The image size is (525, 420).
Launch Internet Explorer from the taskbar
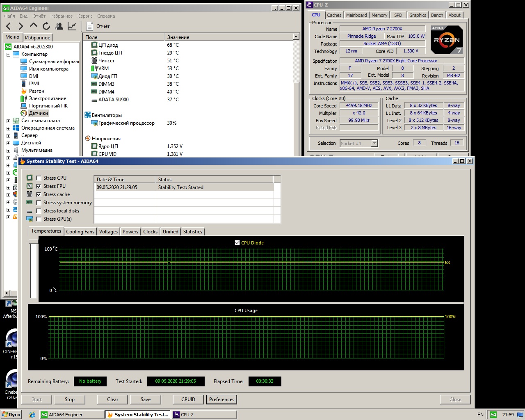tap(32, 415)
